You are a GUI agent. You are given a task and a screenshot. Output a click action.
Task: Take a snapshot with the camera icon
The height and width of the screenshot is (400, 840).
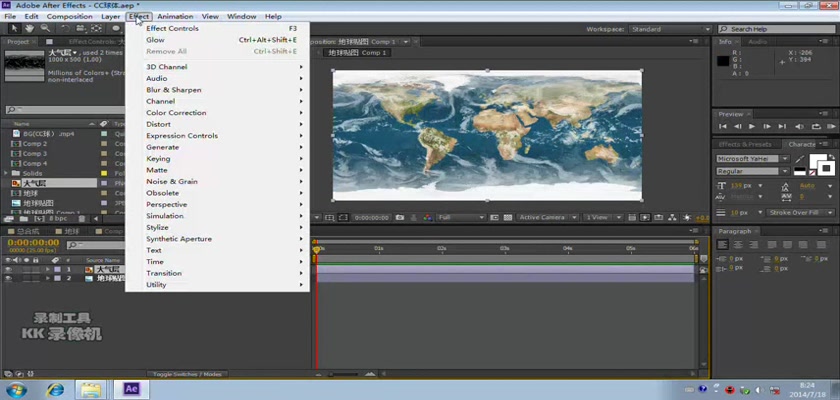pyautogui.click(x=400, y=217)
